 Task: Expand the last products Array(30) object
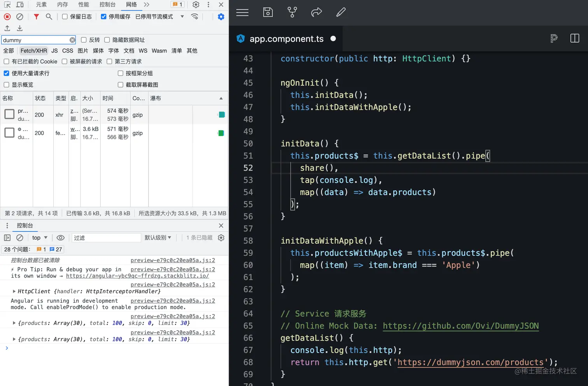14,339
